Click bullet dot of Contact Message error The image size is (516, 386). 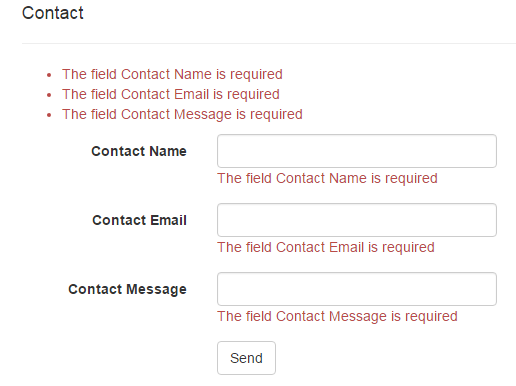pos(49,115)
